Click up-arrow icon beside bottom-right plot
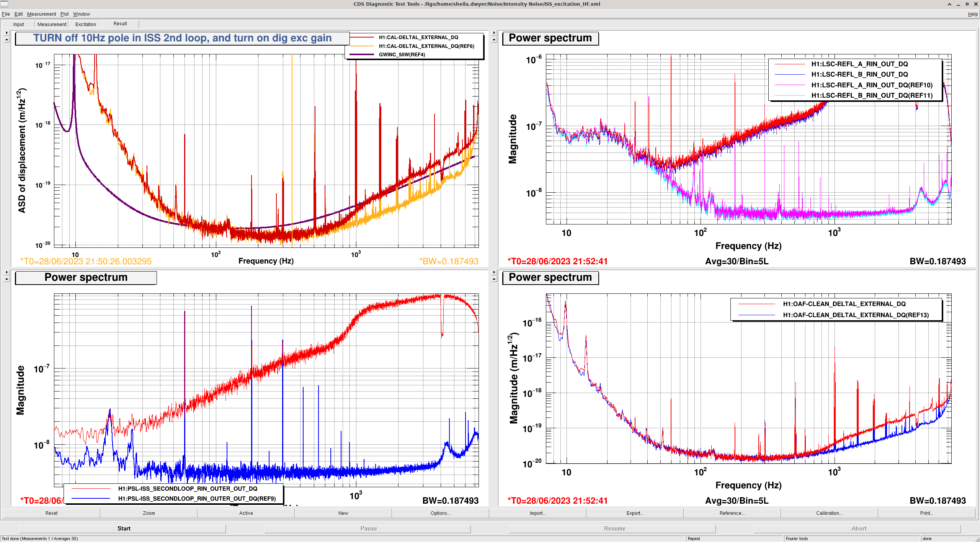Image resolution: width=980 pixels, height=542 pixels. [494, 279]
